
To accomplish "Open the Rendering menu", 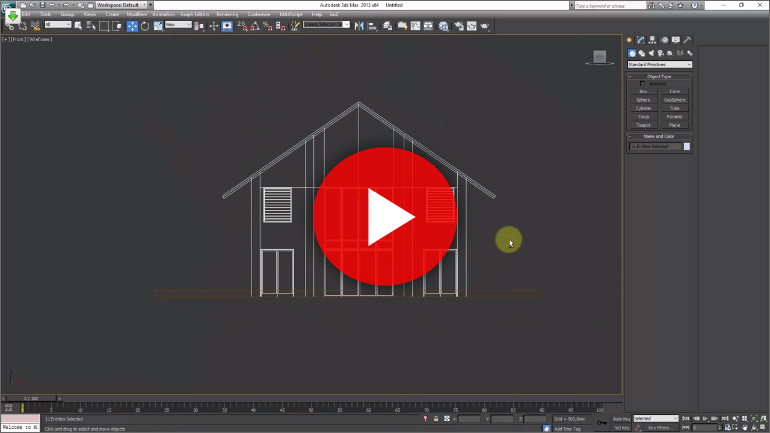I will (227, 14).
